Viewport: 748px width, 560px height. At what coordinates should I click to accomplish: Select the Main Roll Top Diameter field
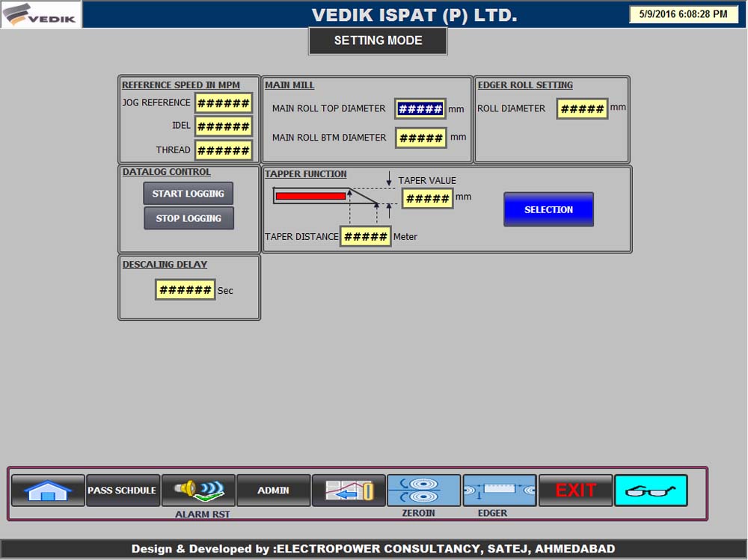click(420, 108)
